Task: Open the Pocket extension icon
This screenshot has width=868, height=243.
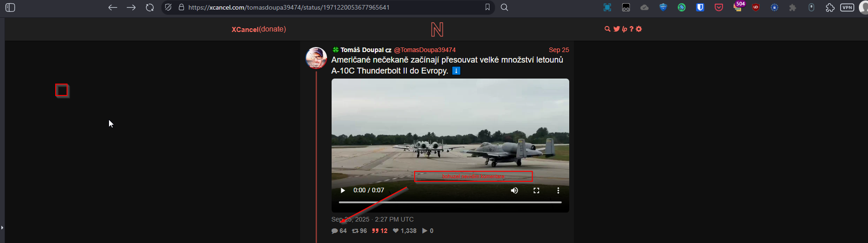Action: click(x=719, y=7)
